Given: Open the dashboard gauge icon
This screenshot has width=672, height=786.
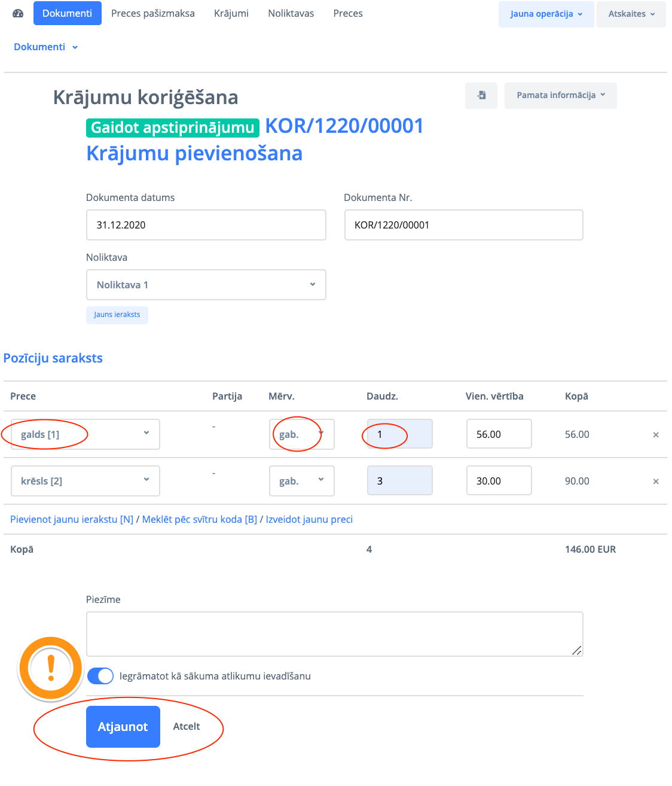Looking at the screenshot, I should coord(18,13).
